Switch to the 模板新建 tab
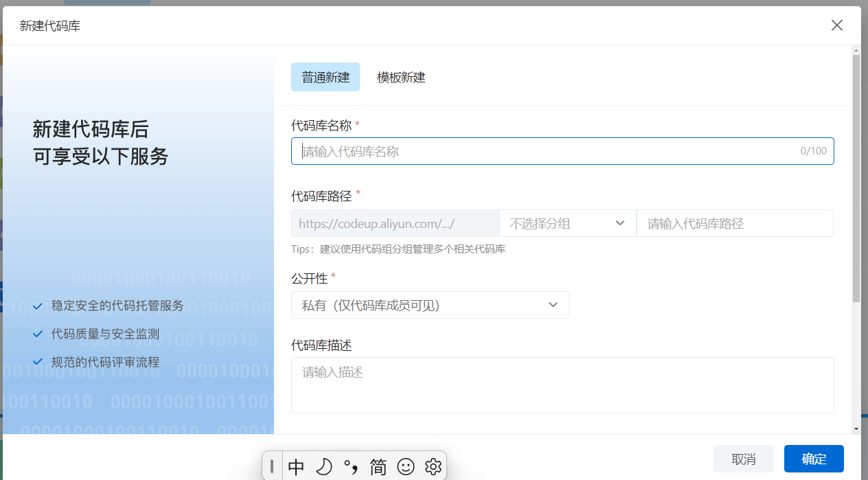 (x=400, y=77)
